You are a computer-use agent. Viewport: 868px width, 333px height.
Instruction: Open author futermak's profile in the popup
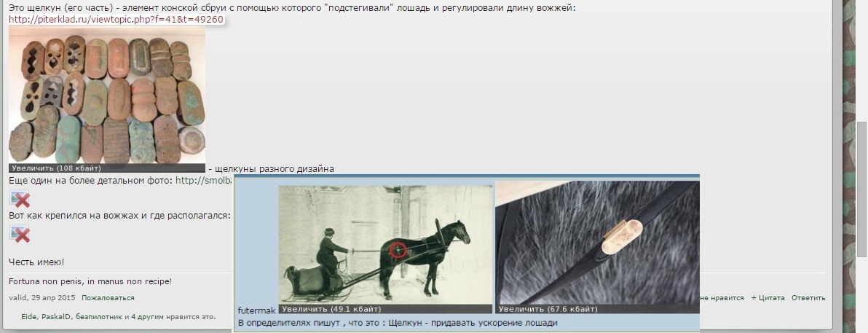click(x=257, y=310)
